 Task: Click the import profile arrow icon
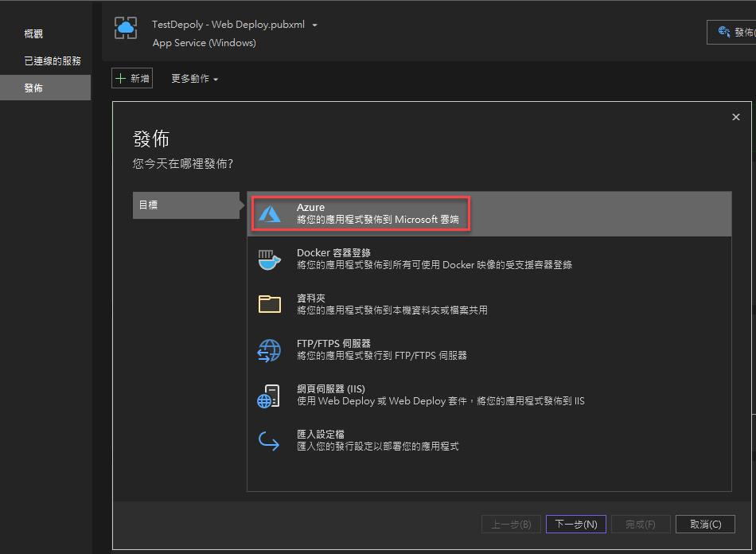(x=270, y=440)
